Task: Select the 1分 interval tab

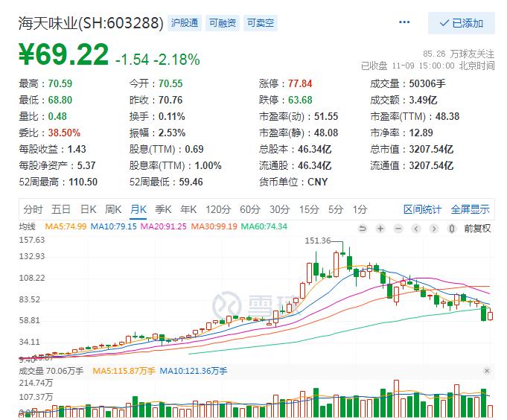Action: pos(360,209)
